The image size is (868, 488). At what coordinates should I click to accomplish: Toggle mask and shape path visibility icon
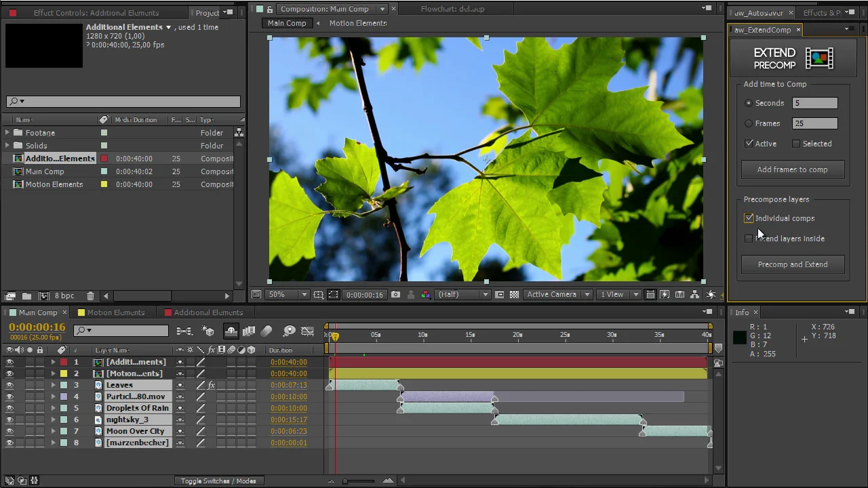333,294
